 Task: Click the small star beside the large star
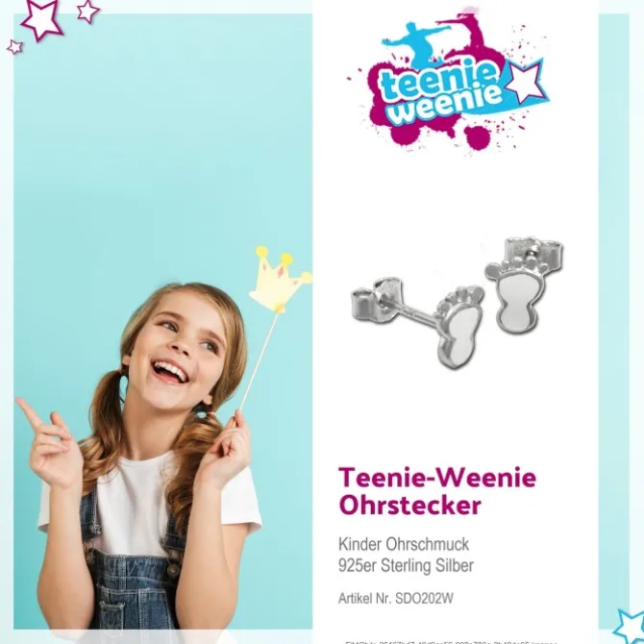(87, 11)
